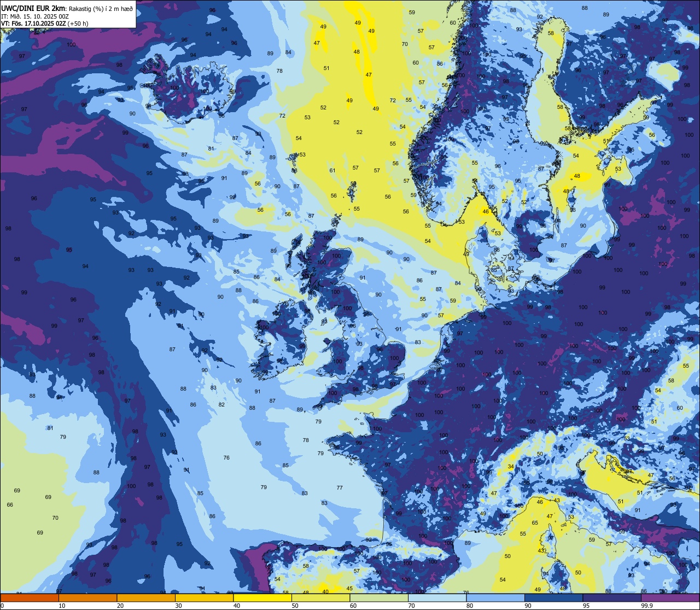This screenshot has width=700, height=610.
Task: Click the pale blue 70–80 legend segment
Action: click(x=437, y=597)
